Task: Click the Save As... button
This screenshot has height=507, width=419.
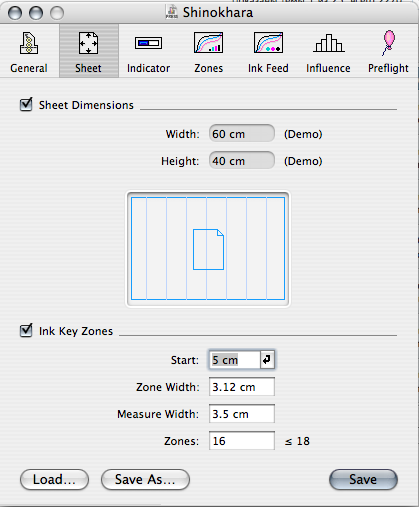Action: point(145,479)
